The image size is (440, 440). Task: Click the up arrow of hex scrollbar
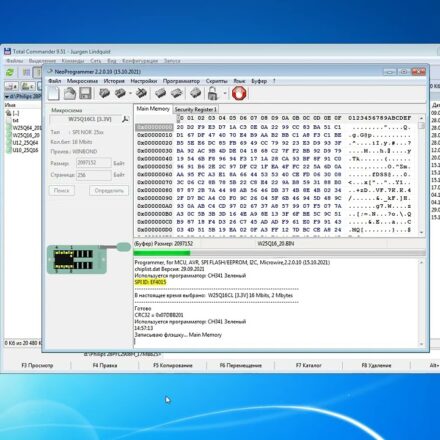[x=421, y=118]
